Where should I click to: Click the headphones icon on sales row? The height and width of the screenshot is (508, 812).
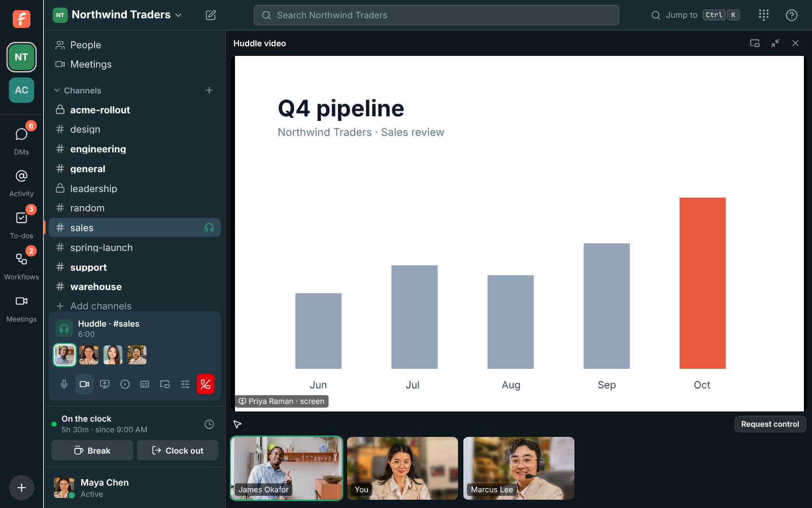point(209,228)
